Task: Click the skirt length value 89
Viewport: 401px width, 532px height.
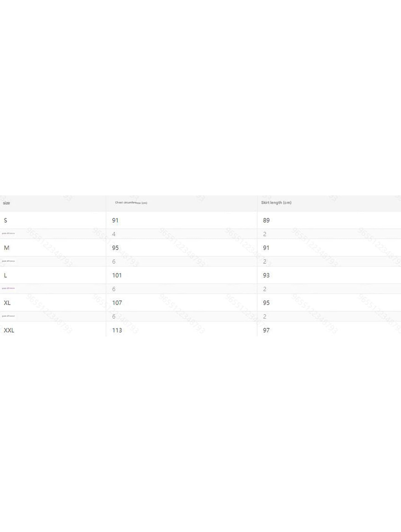Action: [x=266, y=220]
